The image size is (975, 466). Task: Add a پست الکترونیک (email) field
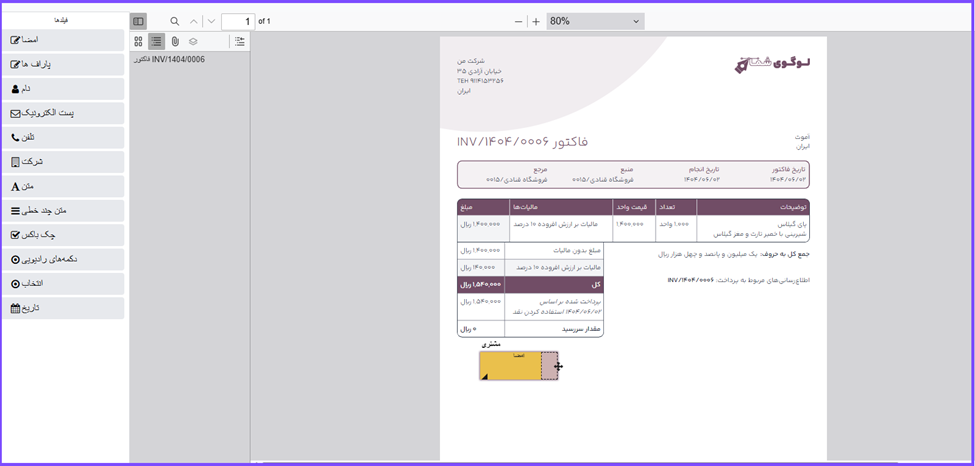click(x=63, y=113)
